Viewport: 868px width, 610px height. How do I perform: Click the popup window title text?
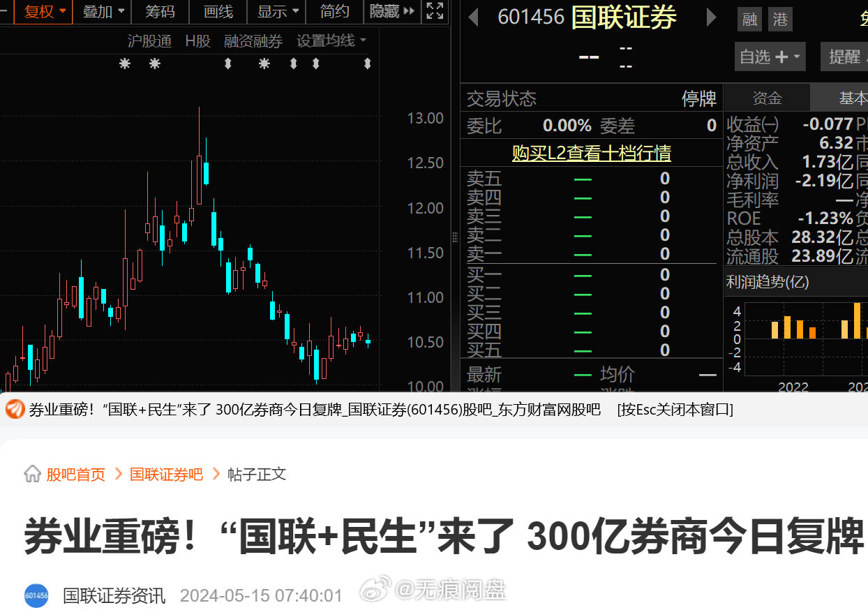(315, 410)
